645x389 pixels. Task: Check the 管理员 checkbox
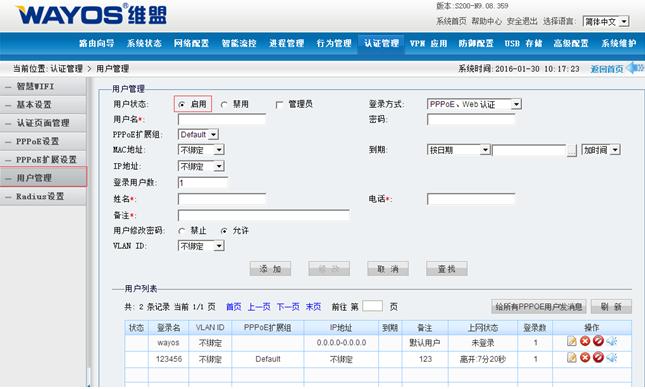279,104
